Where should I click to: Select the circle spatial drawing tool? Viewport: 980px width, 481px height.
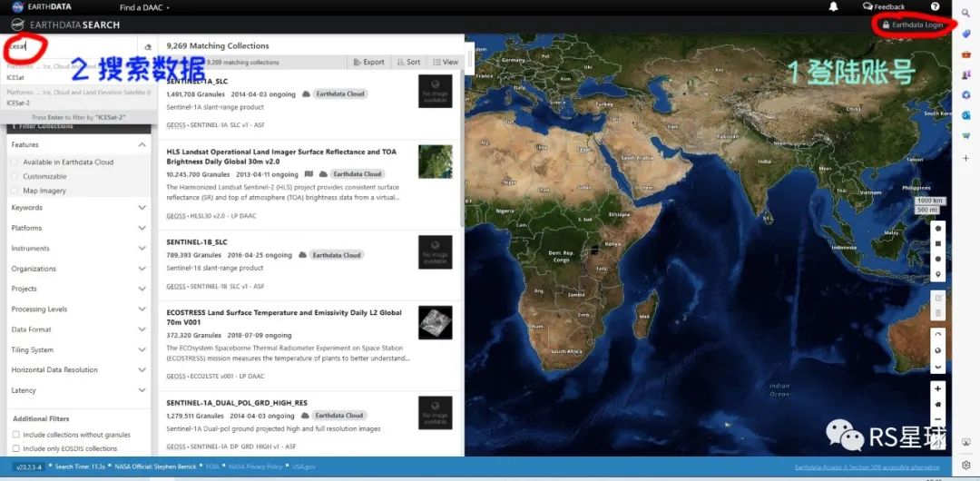(938, 259)
